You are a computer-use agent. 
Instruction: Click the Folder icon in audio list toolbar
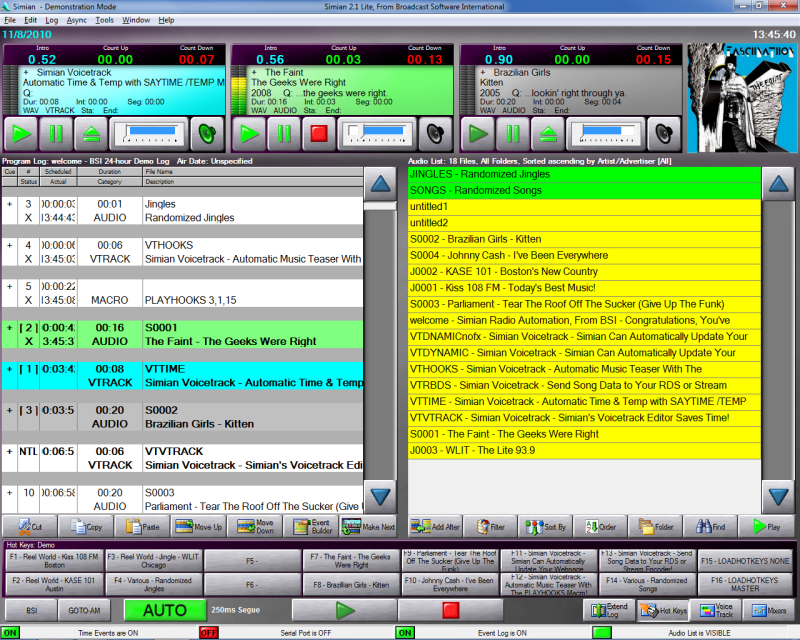(656, 526)
